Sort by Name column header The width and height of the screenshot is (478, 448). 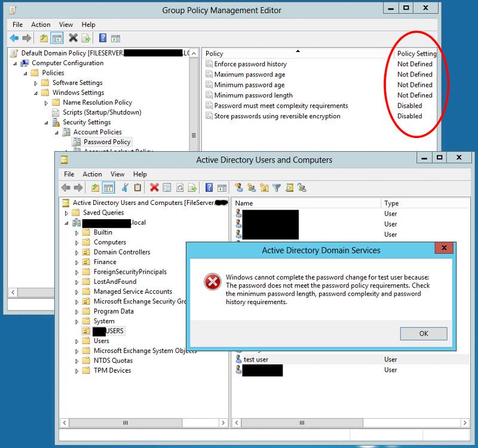307,203
